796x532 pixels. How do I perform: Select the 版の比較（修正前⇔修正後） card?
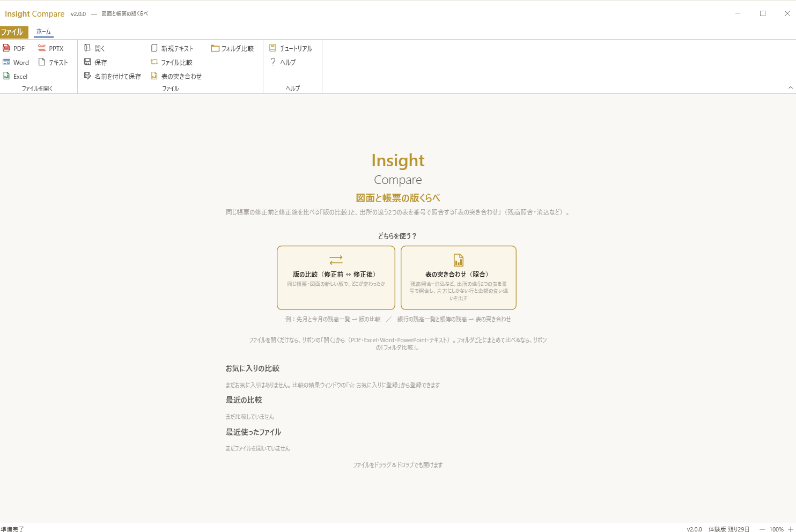pos(336,278)
